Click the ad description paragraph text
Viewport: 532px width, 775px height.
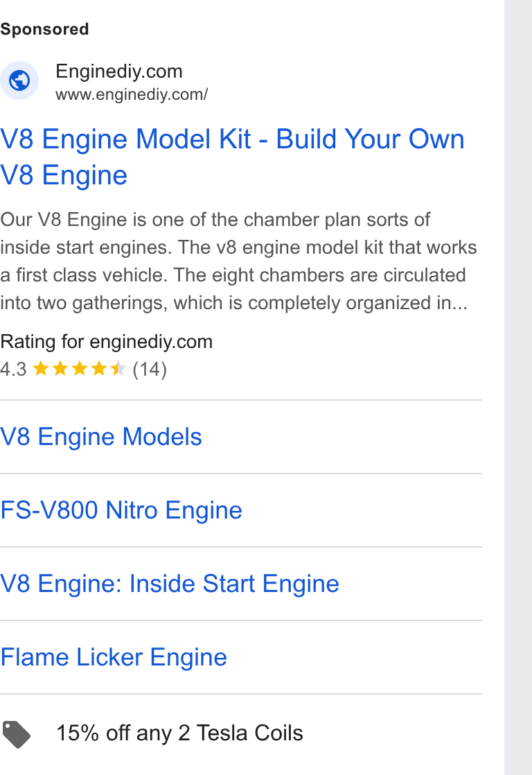[238, 261]
